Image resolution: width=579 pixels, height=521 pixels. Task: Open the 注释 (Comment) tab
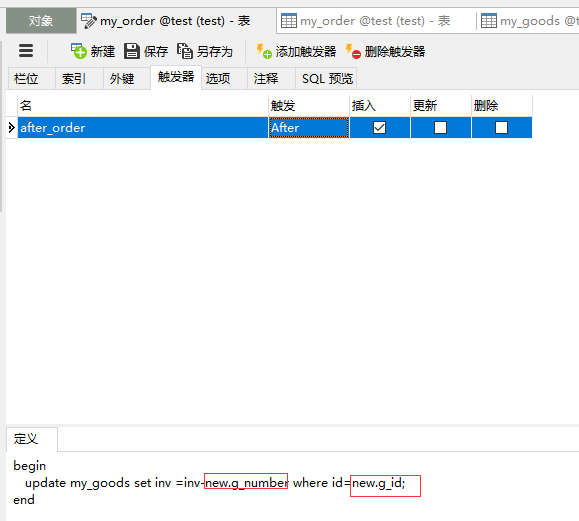(271, 79)
